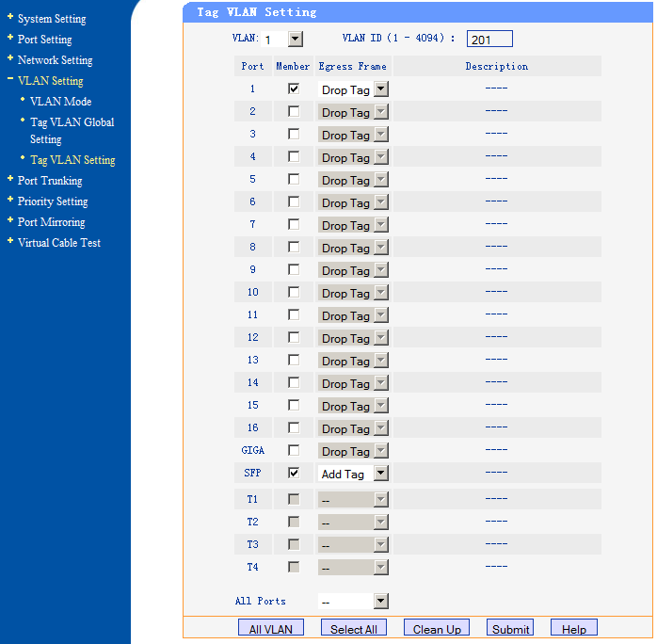Check Member checkbox for port 14

[x=294, y=382]
